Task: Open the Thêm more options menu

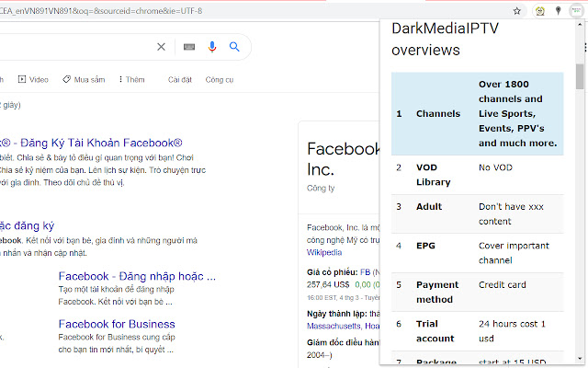Action: coord(131,80)
